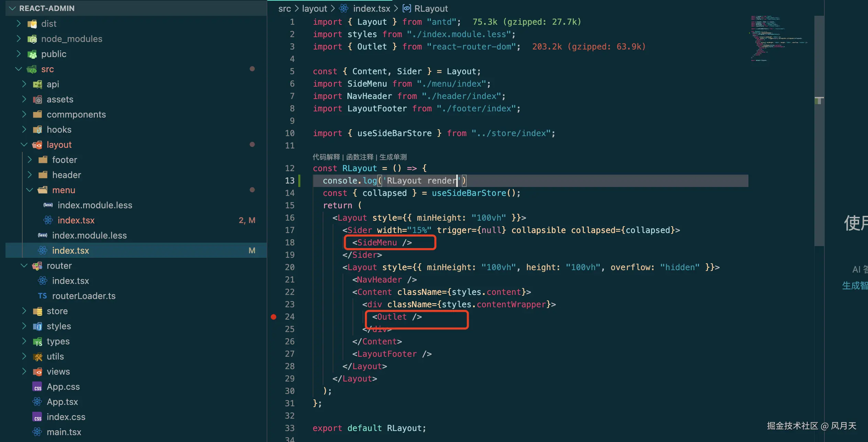Collapse the src folder chevron
Screen dimensions: 868x442
point(19,69)
